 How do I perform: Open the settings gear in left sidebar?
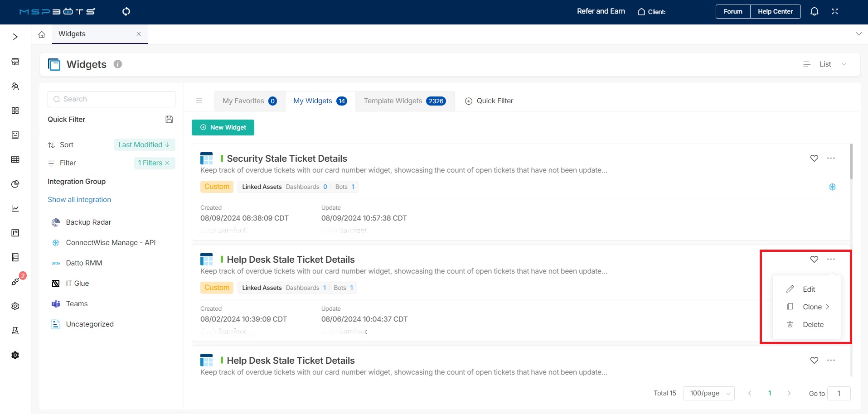(15, 307)
